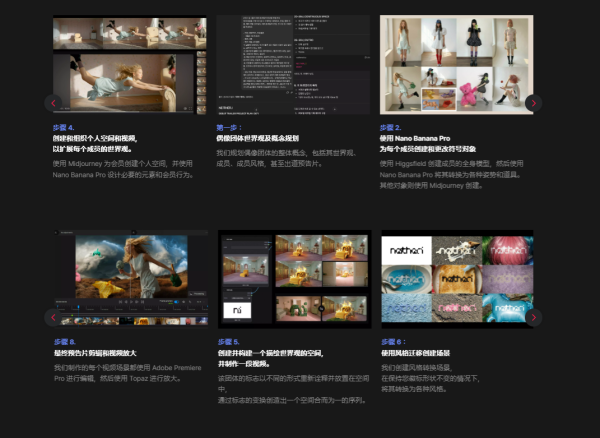Click the 第一步： heading
Image resolution: width=600 pixels, height=438 pixels.
pyautogui.click(x=229, y=127)
